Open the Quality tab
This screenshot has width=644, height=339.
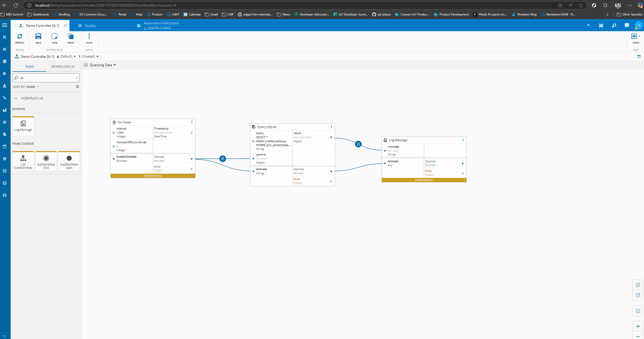click(x=90, y=26)
